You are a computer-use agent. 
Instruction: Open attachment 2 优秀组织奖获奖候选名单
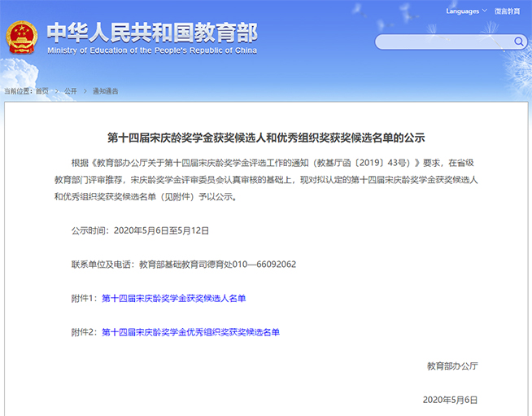click(x=190, y=332)
